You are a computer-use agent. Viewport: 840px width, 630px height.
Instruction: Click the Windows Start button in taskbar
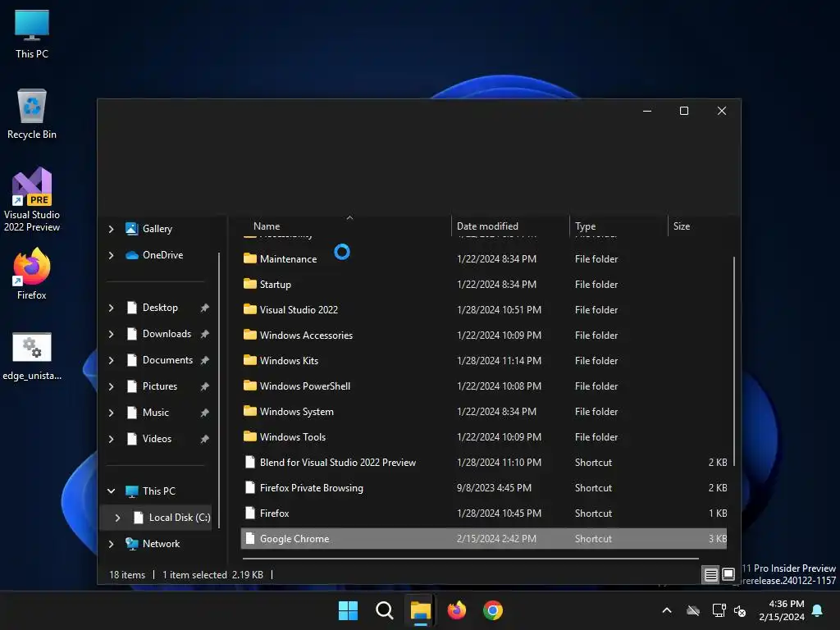348,610
